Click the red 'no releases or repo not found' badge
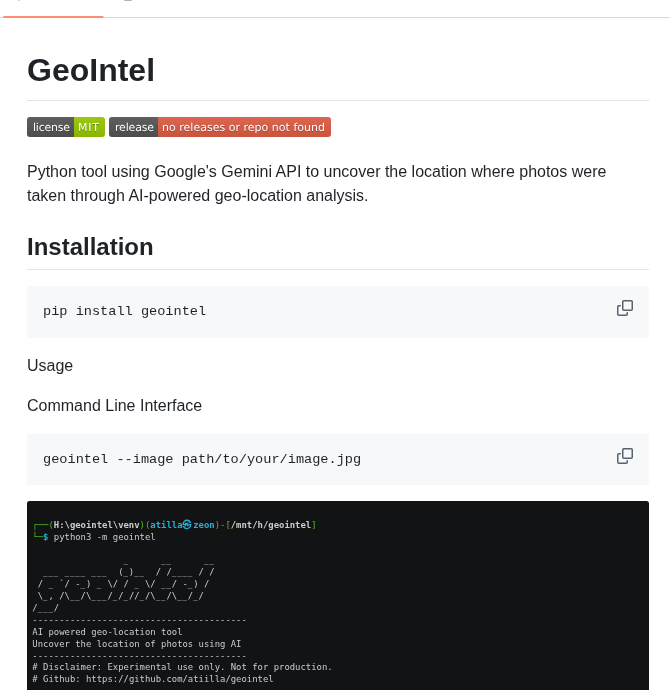Viewport: 670px width, 690px height. 244,127
